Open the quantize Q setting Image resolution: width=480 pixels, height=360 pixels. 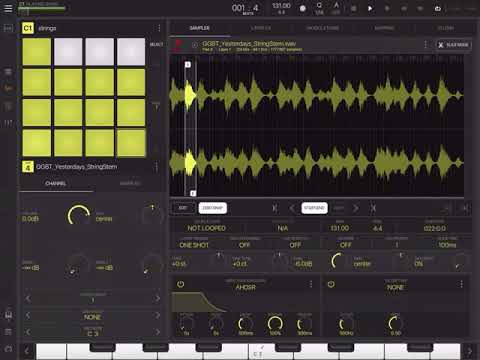pos(319,8)
